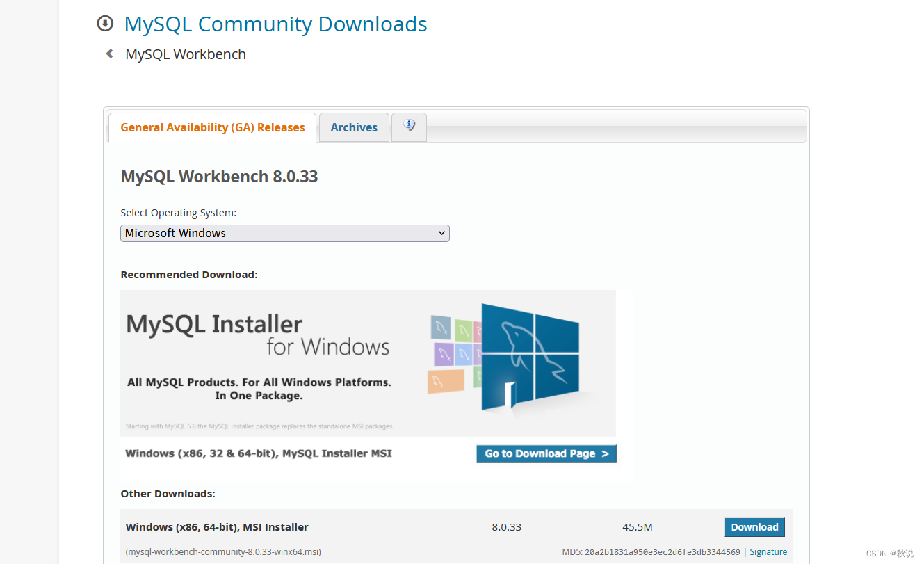Switch to the Archives tab

click(354, 127)
